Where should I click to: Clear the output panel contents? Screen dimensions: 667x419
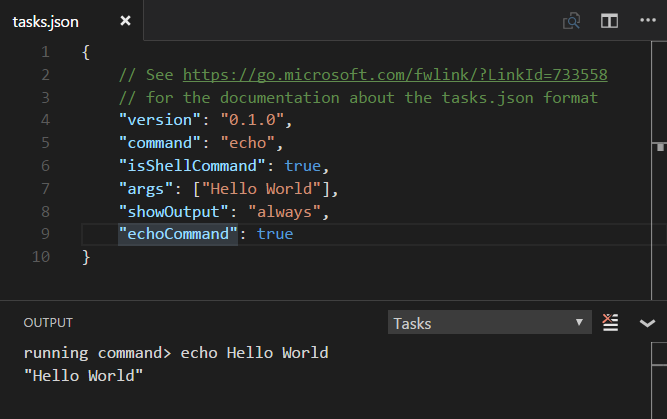(611, 322)
